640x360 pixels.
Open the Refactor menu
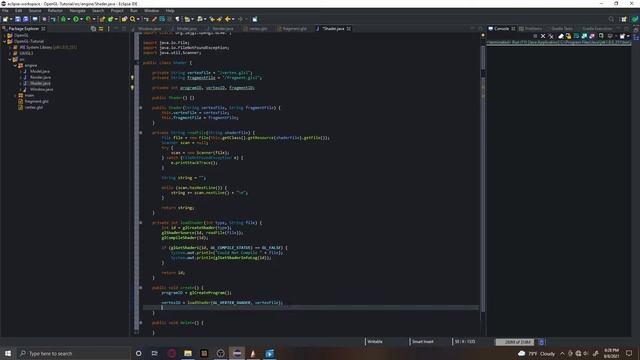point(55,11)
